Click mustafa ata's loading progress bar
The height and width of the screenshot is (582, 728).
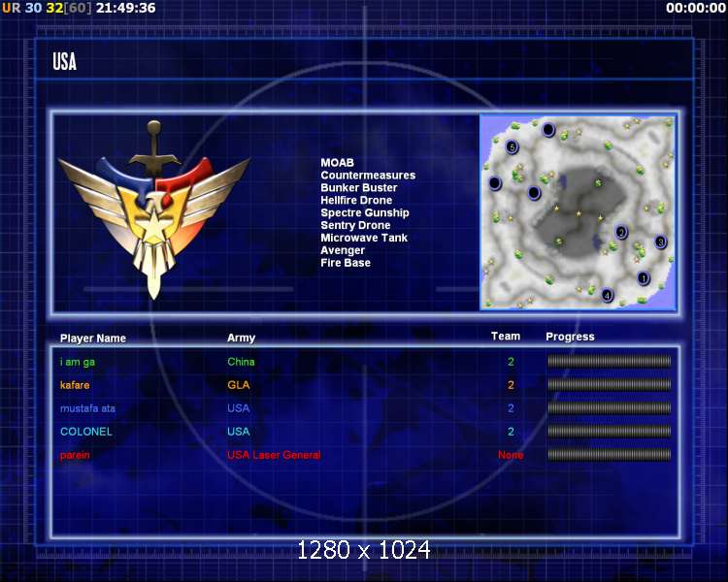[x=610, y=408]
